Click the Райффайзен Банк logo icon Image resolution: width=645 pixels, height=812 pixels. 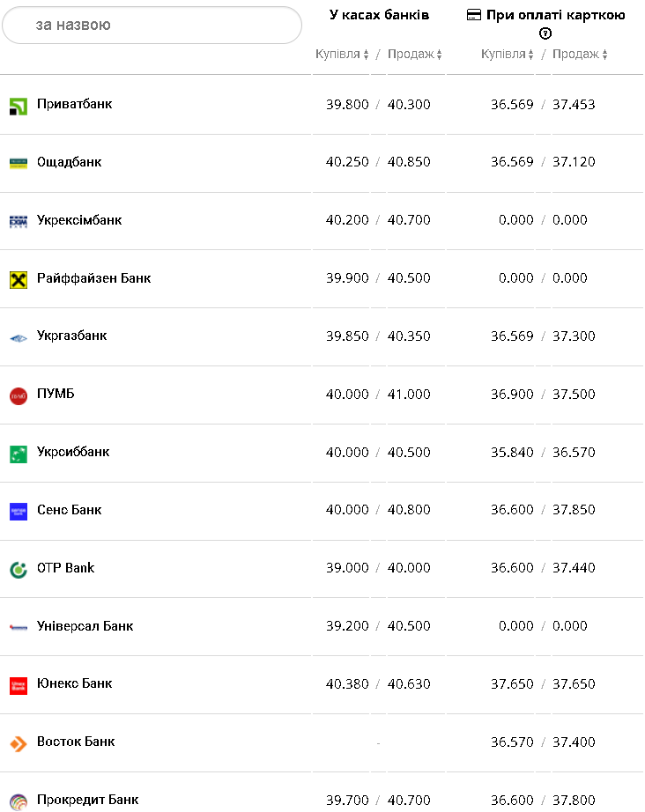point(19,279)
